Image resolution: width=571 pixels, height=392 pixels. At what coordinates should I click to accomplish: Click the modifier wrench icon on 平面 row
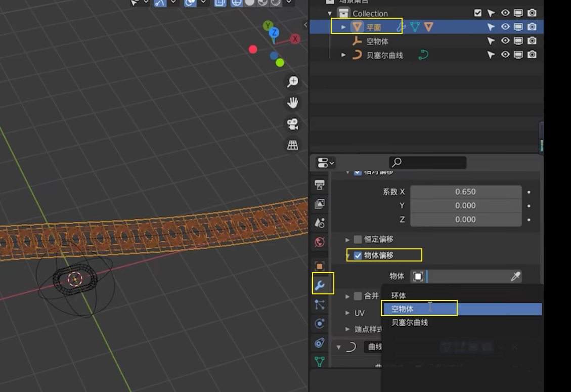(x=401, y=27)
